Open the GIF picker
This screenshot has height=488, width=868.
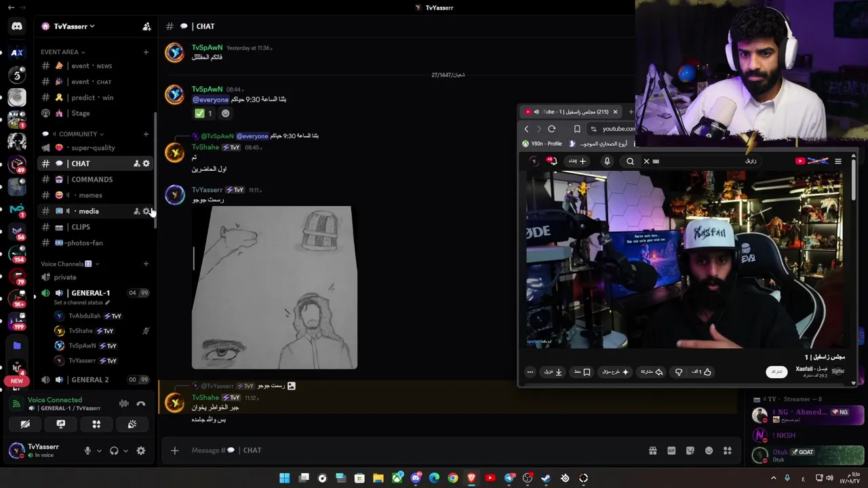pyautogui.click(x=671, y=451)
